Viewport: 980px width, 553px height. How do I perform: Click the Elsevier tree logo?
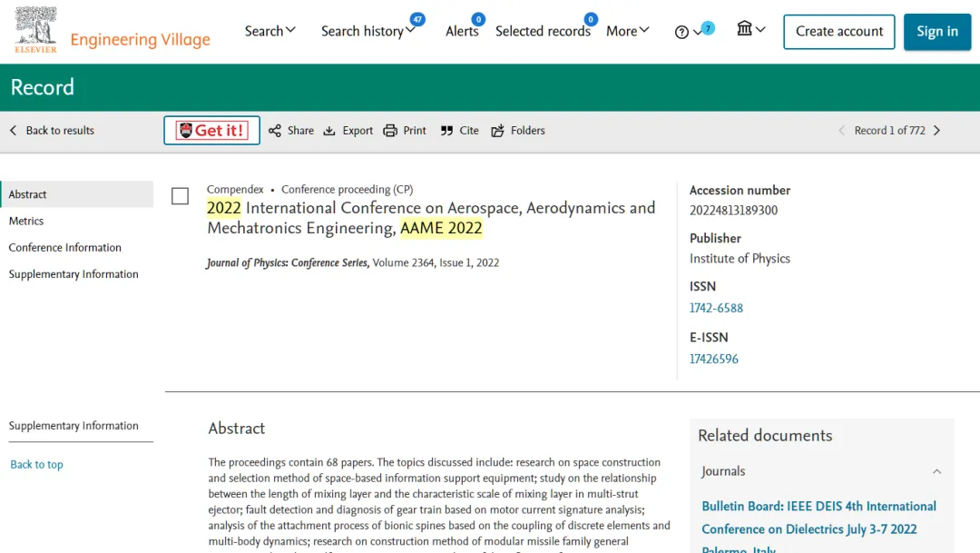(x=35, y=29)
